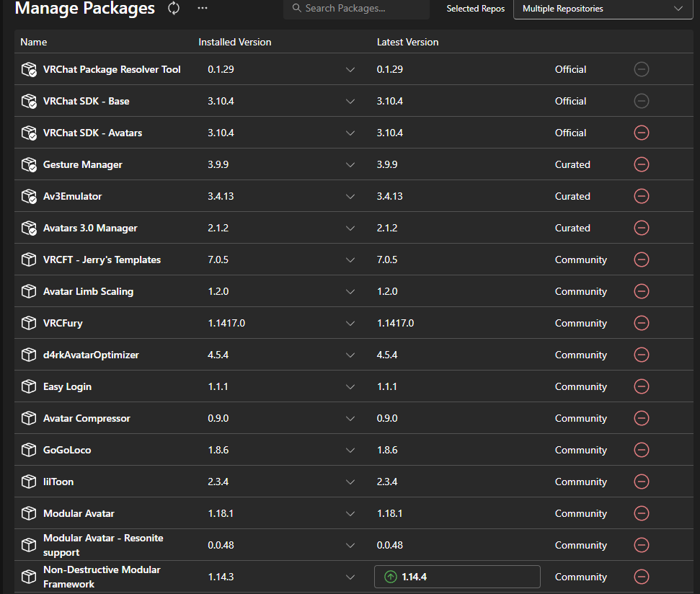Click package icon of lilToon

click(x=29, y=481)
